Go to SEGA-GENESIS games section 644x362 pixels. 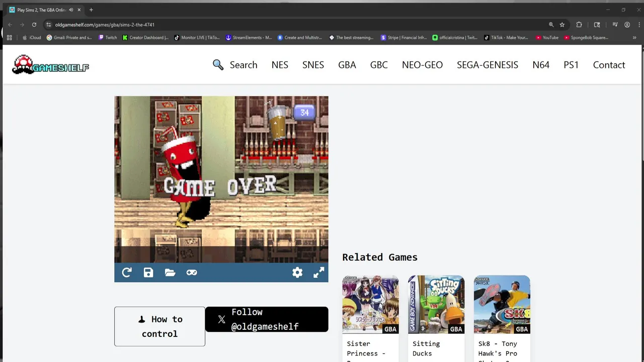coord(488,65)
